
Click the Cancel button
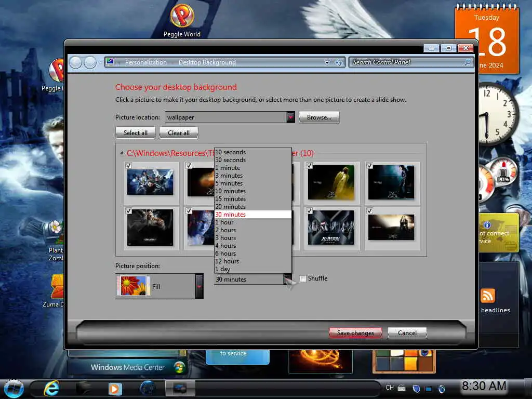click(x=407, y=333)
